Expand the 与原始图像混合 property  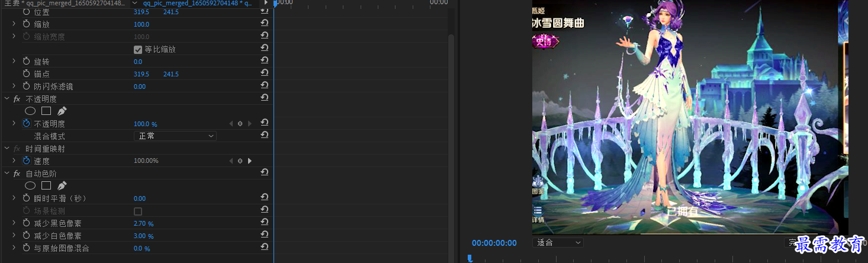click(x=14, y=248)
